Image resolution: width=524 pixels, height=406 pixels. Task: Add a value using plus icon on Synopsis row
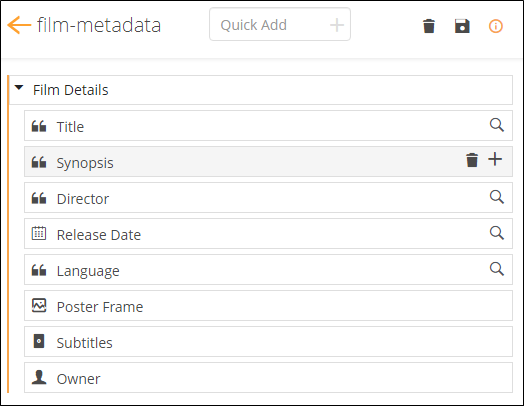pyautogui.click(x=495, y=159)
